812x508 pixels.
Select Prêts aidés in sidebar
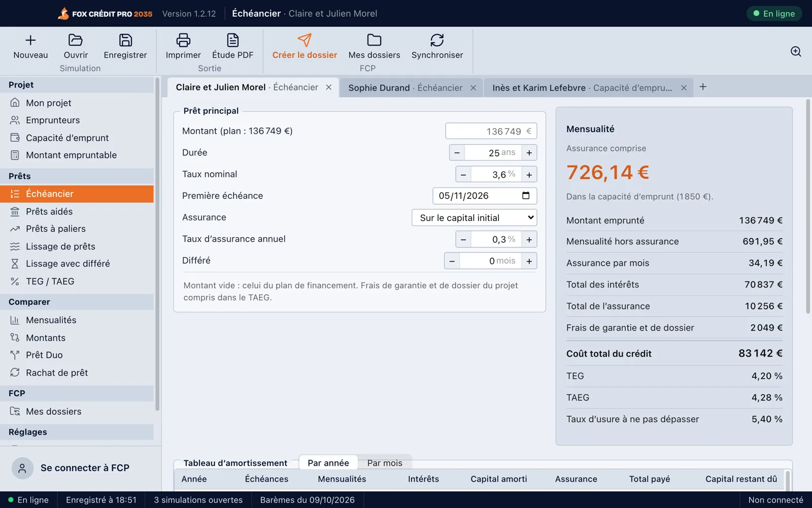(77, 211)
